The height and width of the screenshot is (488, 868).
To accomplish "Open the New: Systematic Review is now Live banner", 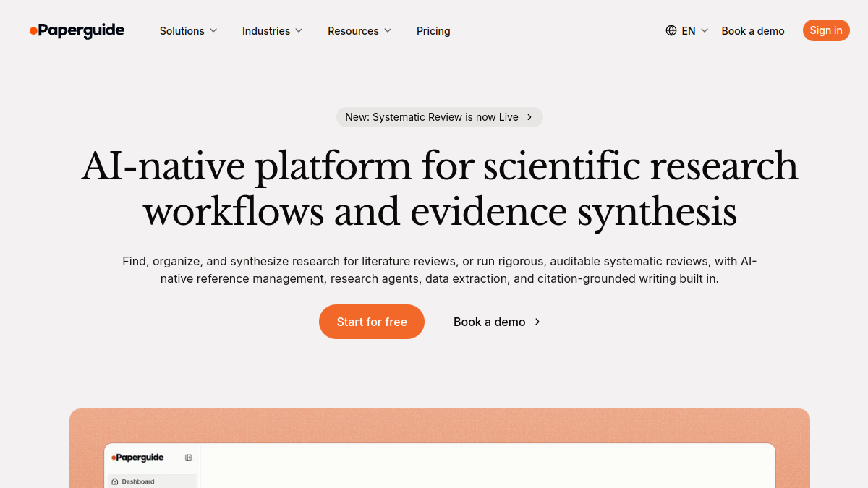I will tap(440, 117).
